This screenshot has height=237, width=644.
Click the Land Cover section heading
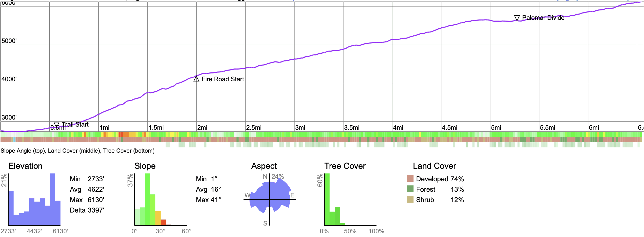[434, 166]
